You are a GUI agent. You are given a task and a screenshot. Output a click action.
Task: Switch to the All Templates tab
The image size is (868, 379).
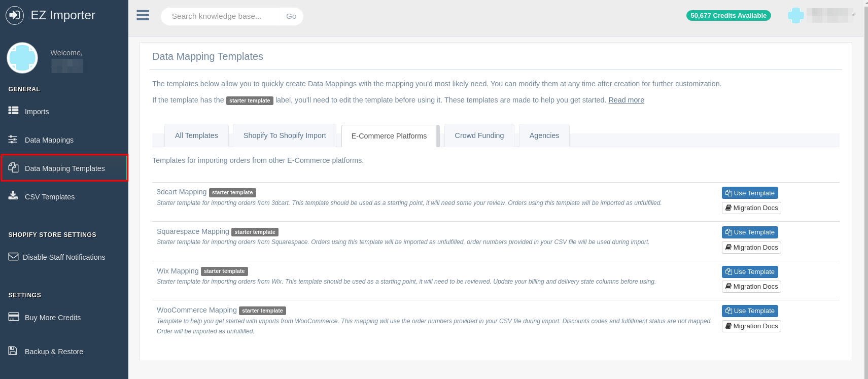pos(196,135)
